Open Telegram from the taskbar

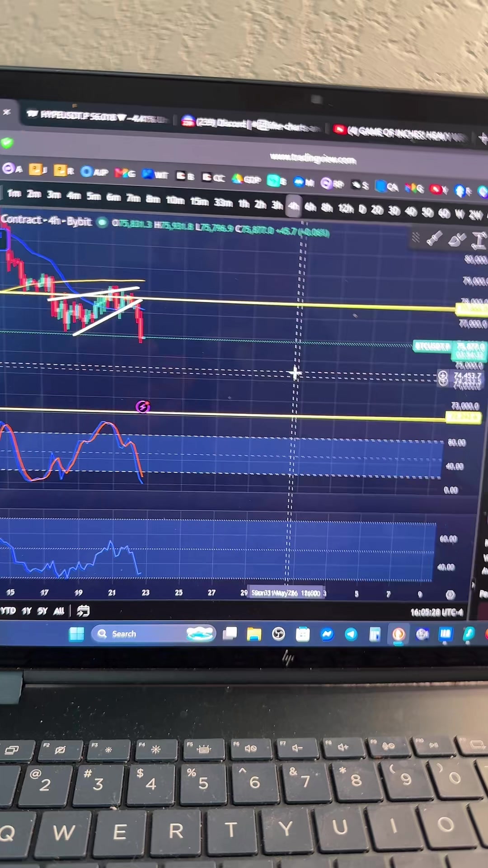pos(351,635)
